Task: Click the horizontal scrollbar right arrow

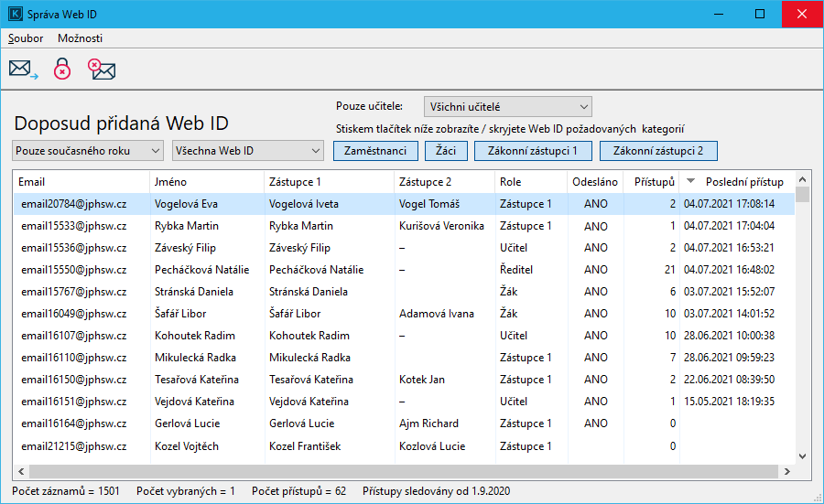Action: tap(789, 471)
